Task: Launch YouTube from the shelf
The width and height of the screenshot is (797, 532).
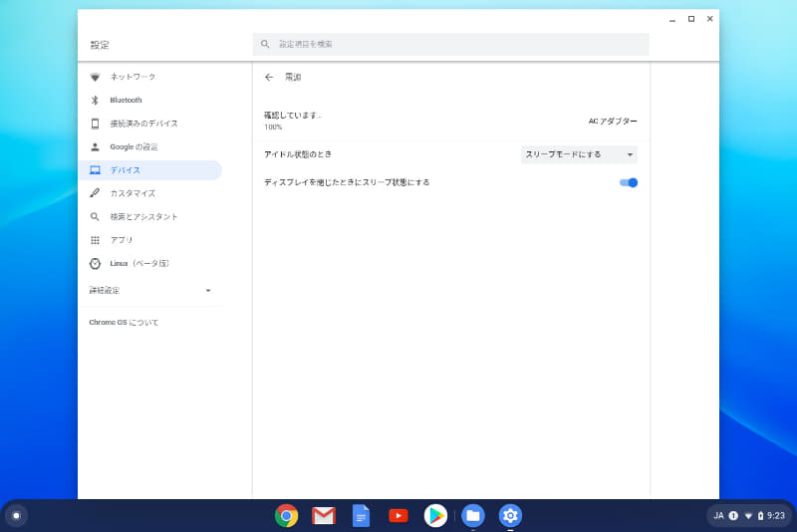Action: point(398,516)
